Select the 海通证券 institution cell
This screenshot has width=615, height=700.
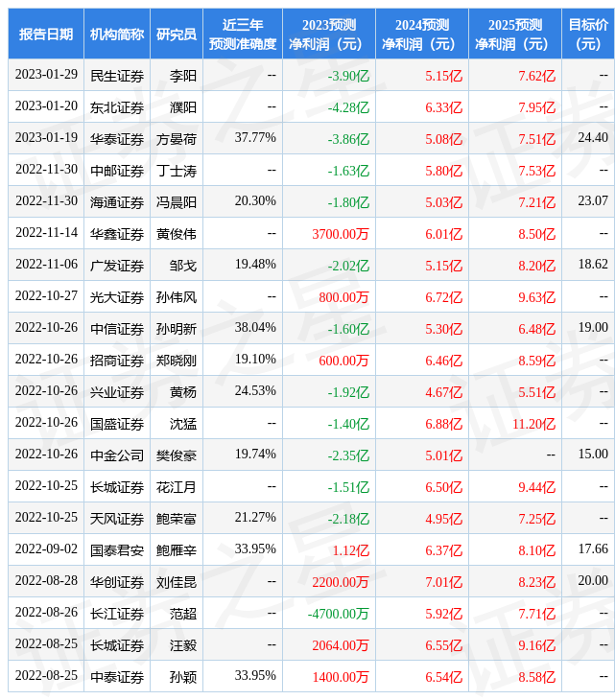pos(117,202)
